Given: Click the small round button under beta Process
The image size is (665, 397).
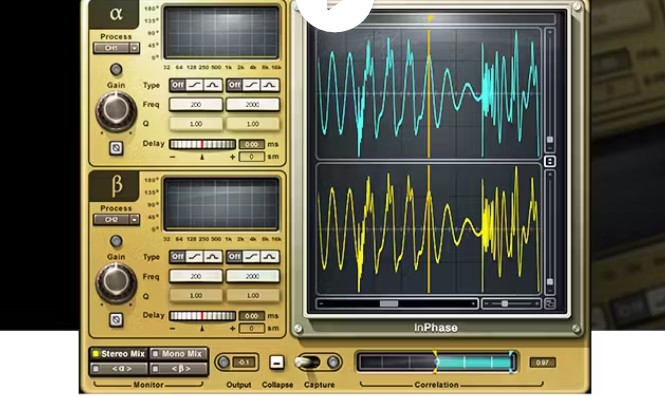Looking at the screenshot, I should pos(116,241).
